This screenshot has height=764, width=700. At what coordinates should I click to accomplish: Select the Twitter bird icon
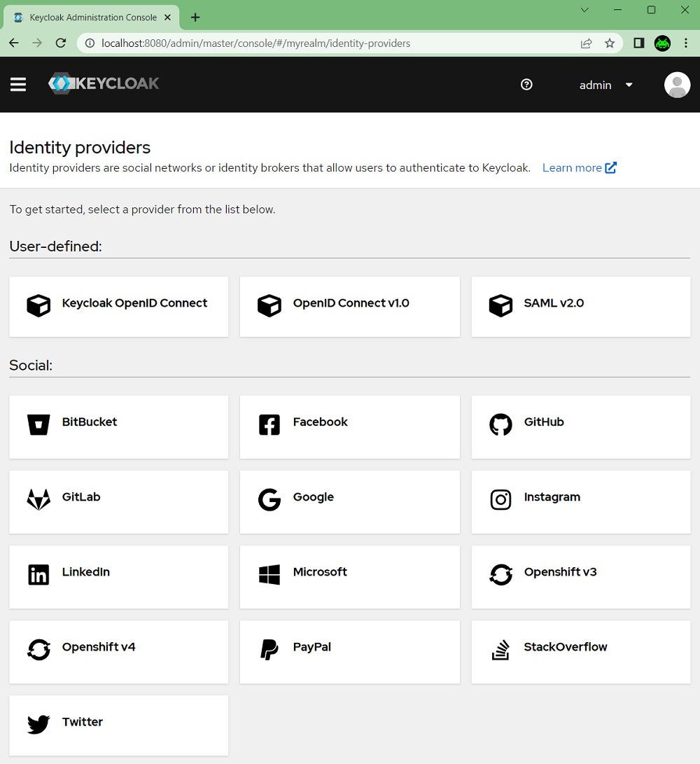click(x=38, y=723)
